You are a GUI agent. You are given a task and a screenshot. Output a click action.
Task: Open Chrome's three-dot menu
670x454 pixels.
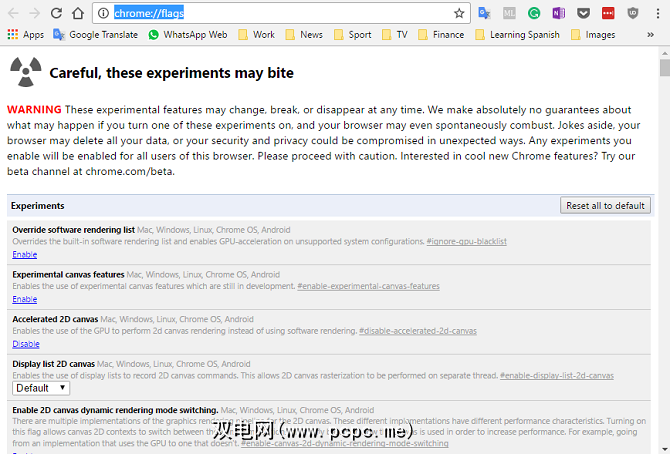[x=658, y=13]
